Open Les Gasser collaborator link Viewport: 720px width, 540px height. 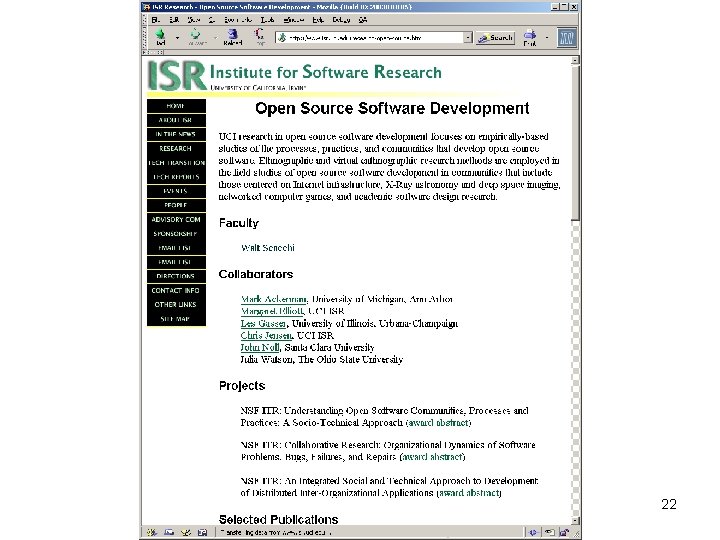coord(263,323)
